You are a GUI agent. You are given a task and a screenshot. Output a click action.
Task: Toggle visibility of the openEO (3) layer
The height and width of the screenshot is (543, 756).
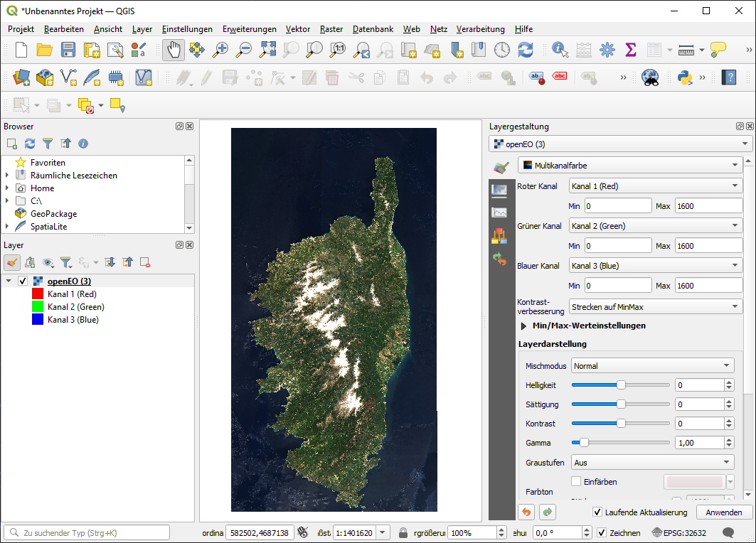point(23,281)
